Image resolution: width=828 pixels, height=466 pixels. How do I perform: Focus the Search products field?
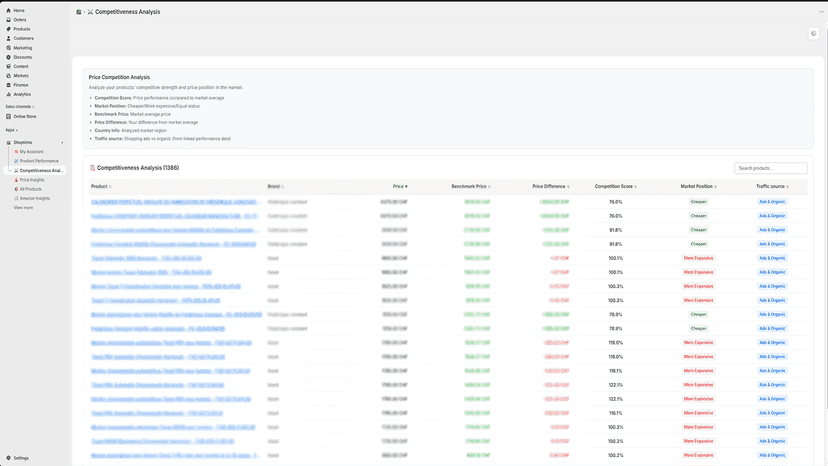pos(770,168)
